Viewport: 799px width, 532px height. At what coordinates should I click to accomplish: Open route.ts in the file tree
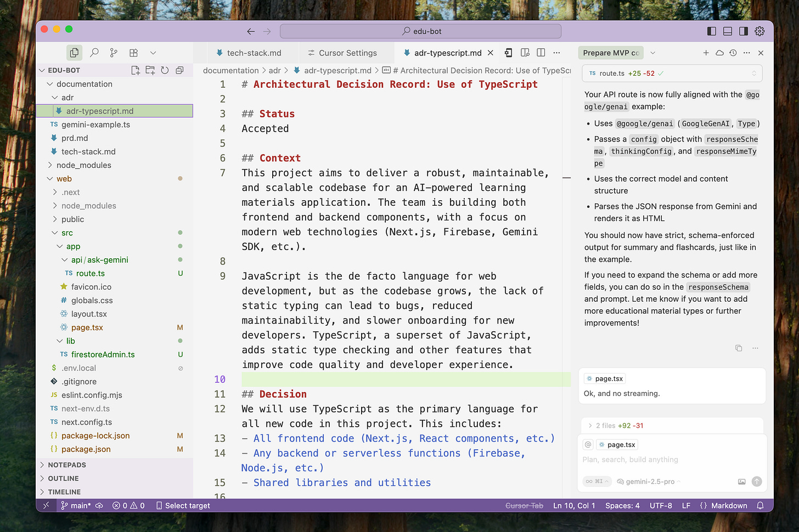114,273
